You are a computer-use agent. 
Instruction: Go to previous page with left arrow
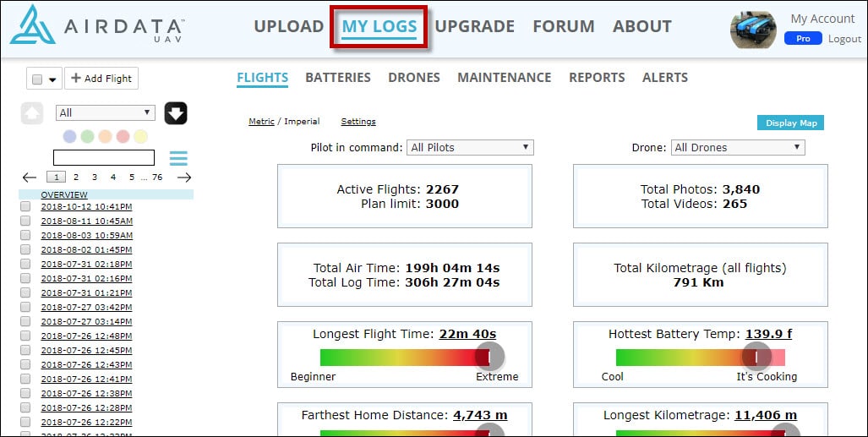point(30,178)
